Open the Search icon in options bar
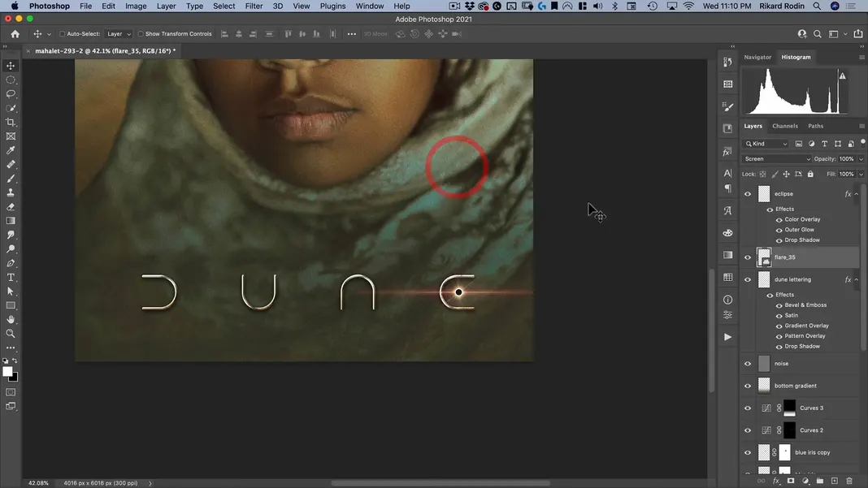Screen dimensions: 868x488 pyautogui.click(x=817, y=34)
